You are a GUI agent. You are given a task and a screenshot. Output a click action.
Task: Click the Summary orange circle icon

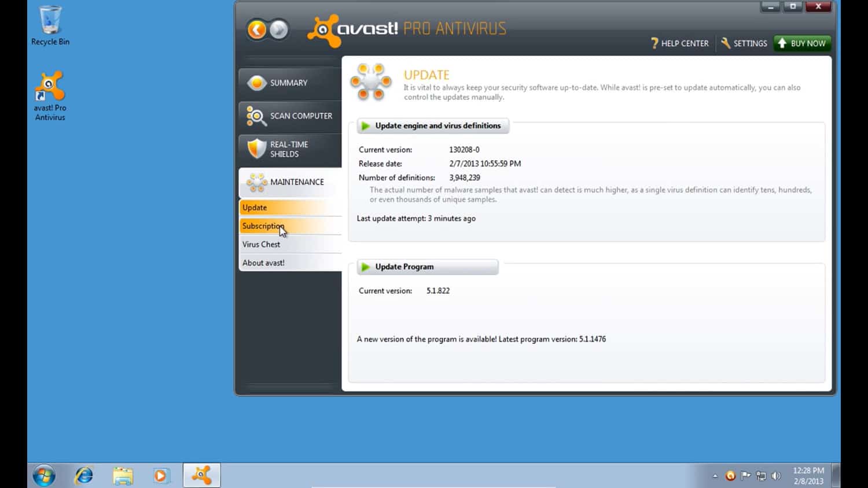(256, 83)
